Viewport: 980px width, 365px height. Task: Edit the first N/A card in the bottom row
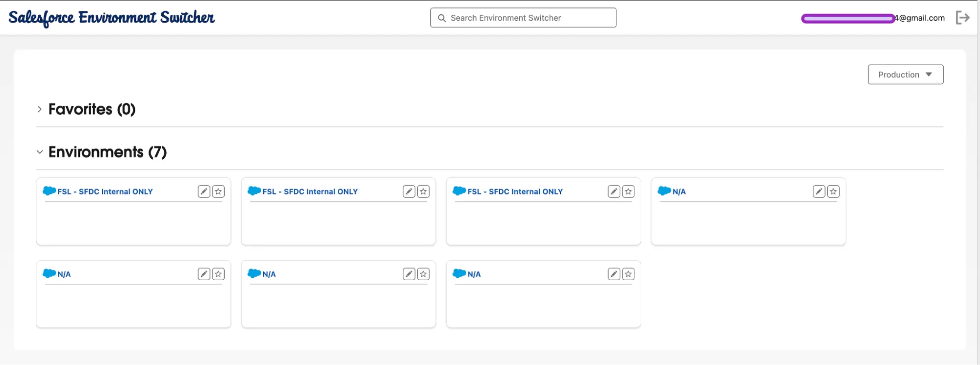point(204,274)
